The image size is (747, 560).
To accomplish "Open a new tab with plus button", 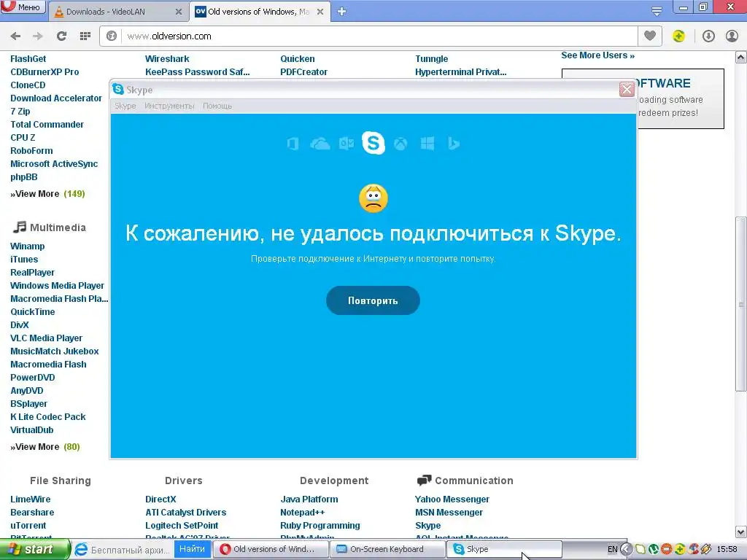I will (341, 12).
